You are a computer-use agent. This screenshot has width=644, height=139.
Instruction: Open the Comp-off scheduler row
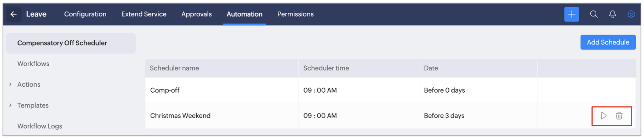[390, 90]
